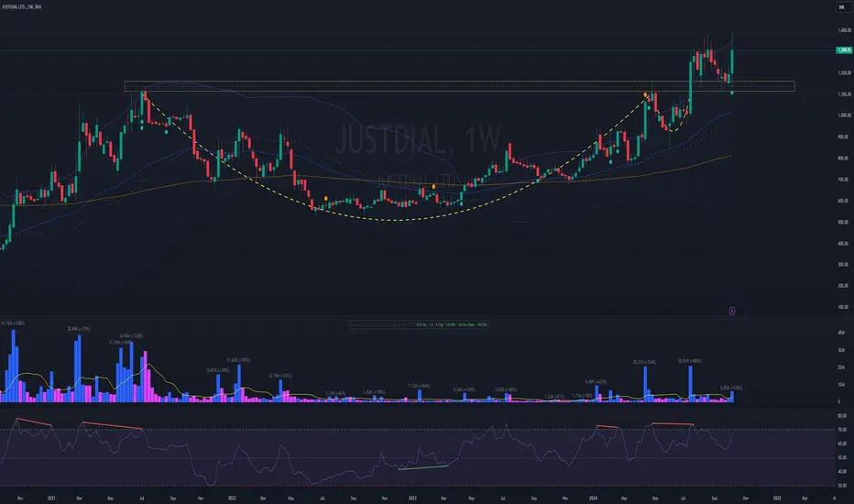Viewport: 854px width, 504px height.
Task: Select the 500.00 price axis label
Action: pyautogui.click(x=843, y=223)
